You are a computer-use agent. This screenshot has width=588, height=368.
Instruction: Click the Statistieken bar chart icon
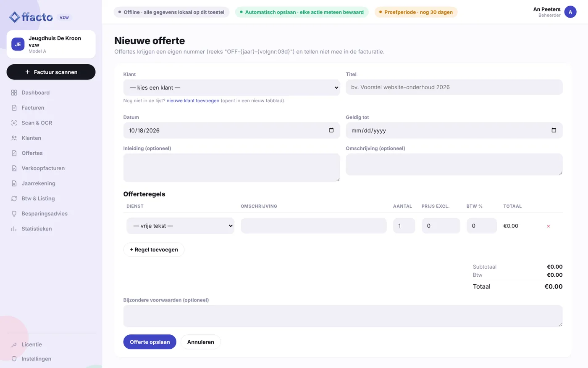[14, 229]
